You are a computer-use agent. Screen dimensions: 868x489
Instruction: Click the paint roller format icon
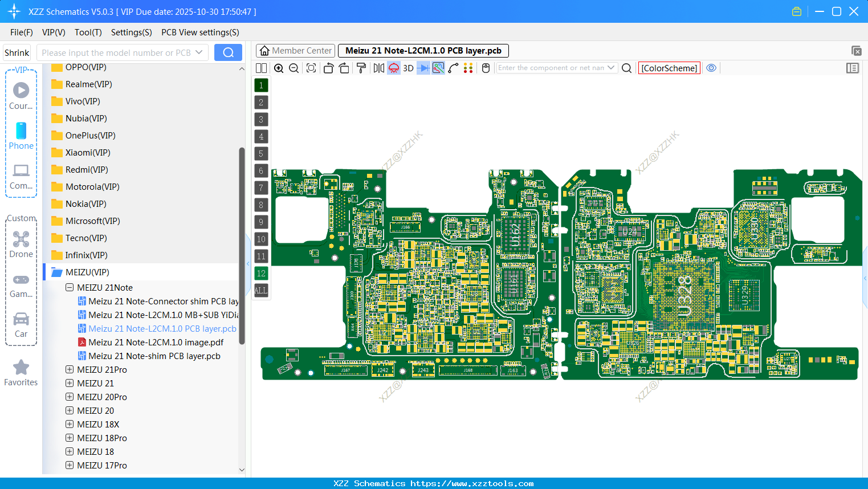(x=361, y=68)
